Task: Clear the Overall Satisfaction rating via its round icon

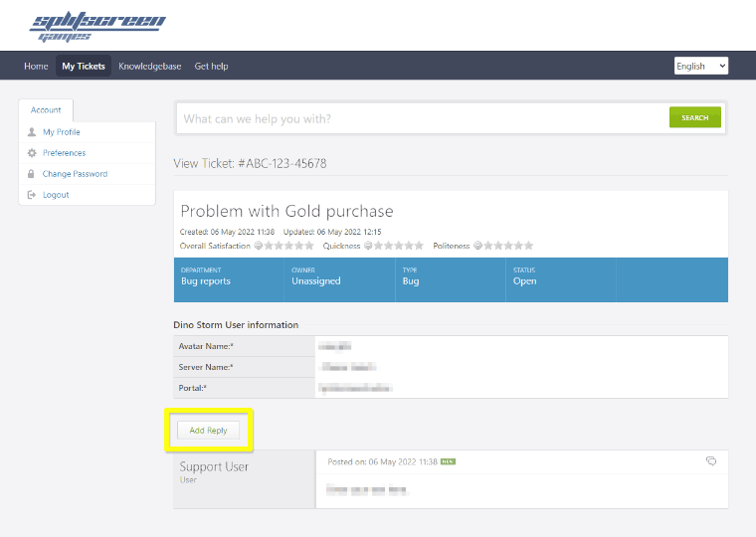Action: 259,246
